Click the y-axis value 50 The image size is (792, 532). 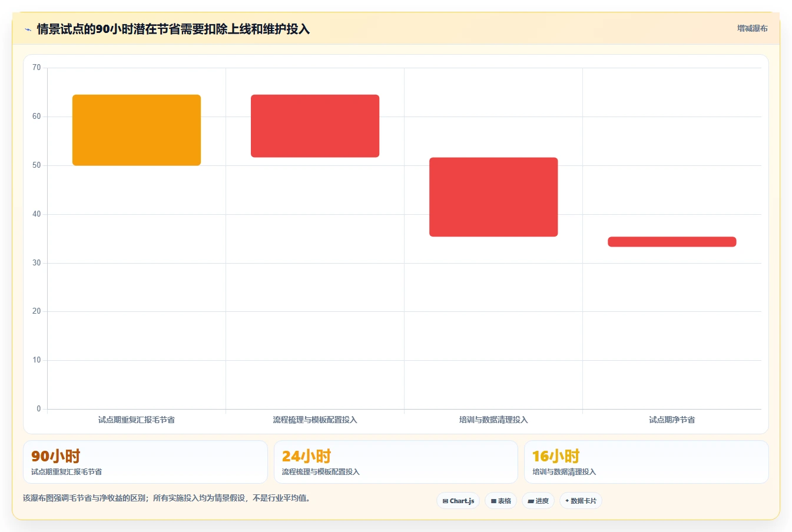[37, 165]
